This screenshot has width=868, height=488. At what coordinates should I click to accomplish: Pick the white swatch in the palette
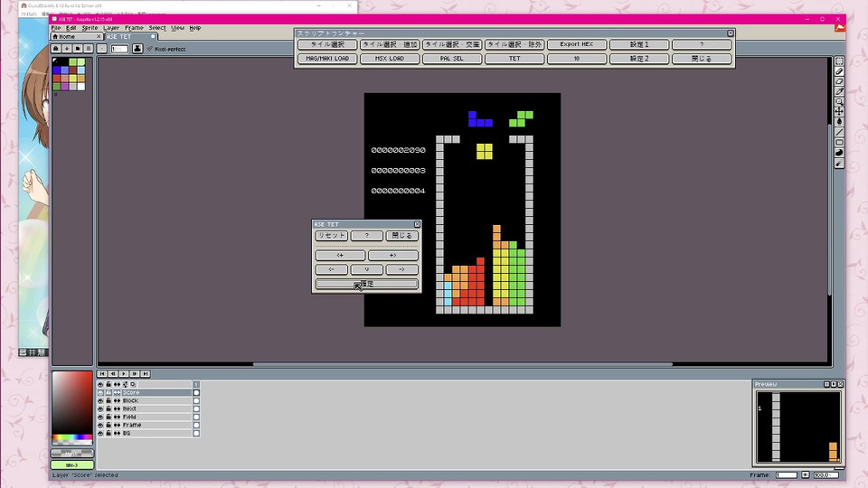pyautogui.click(x=81, y=87)
